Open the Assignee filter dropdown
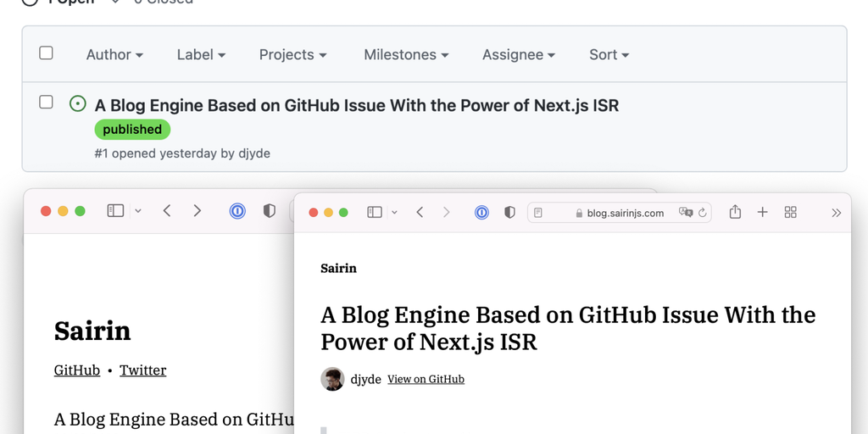Screen dimensions: 868x434 (x=519, y=55)
